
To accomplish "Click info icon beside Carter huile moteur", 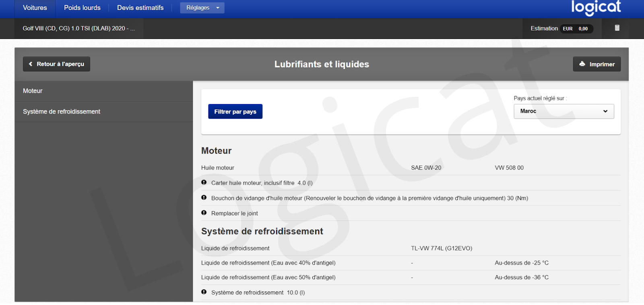I will 204,182.
